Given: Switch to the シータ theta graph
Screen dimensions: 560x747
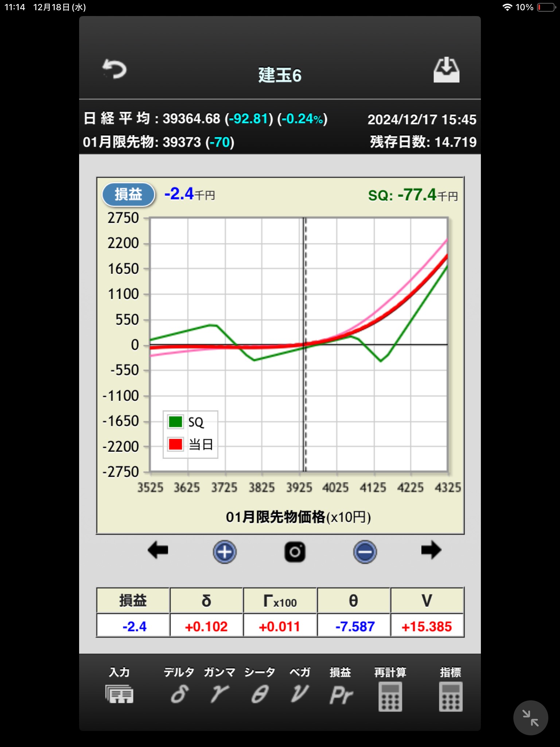Looking at the screenshot, I should point(260,688).
